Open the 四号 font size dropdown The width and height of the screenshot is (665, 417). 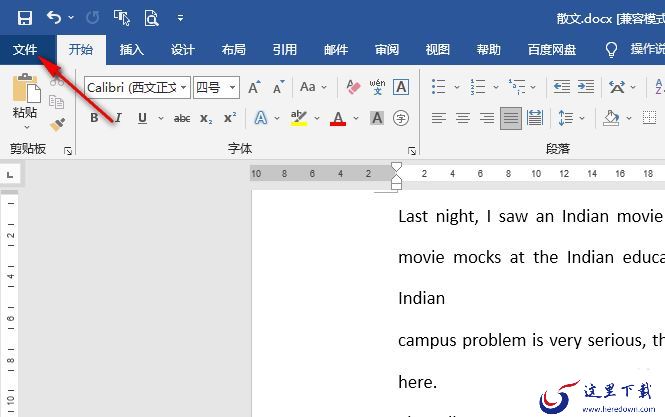tap(232, 87)
